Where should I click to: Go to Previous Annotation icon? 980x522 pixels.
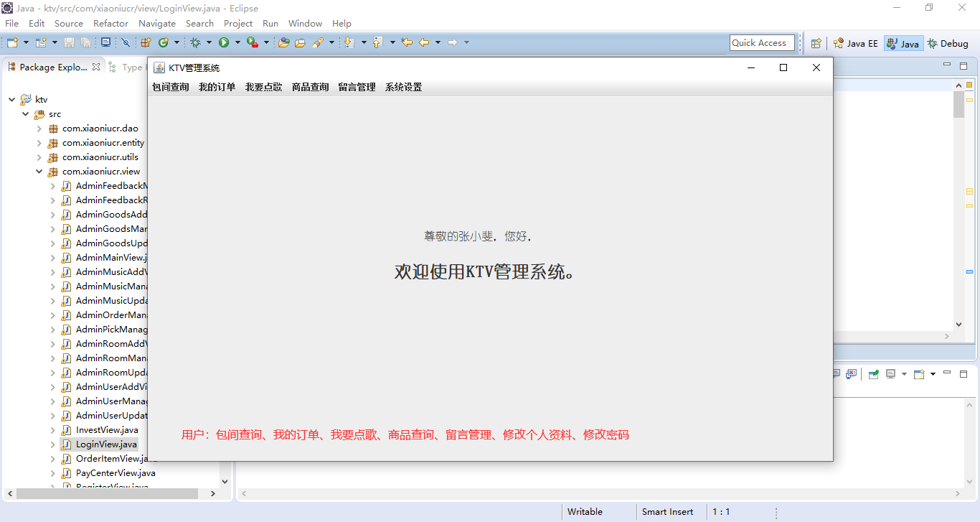[377, 43]
